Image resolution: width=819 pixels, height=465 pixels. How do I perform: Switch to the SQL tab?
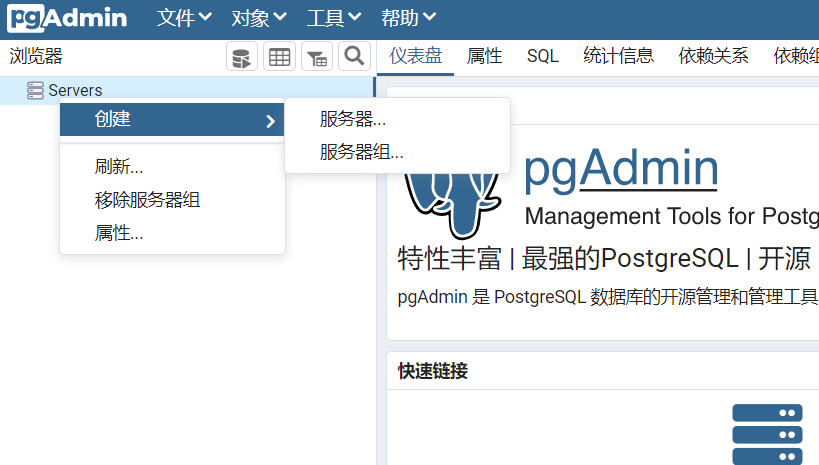tap(543, 56)
